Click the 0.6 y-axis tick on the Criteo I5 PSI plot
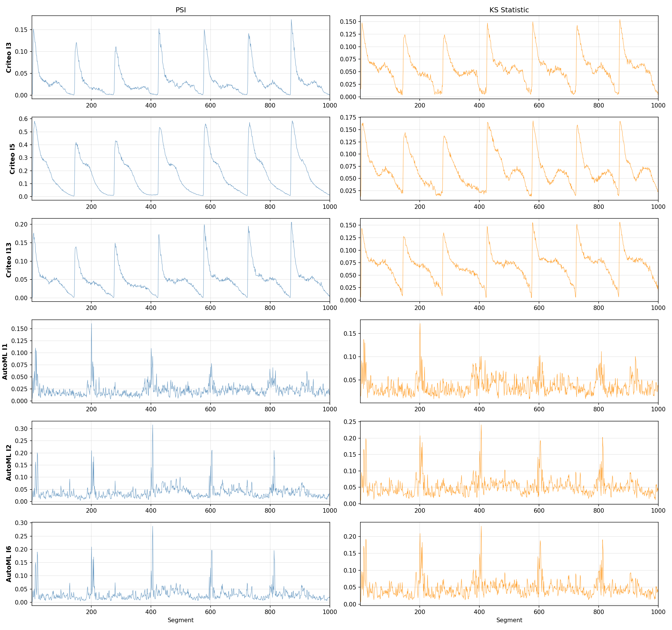The width and height of the screenshot is (672, 630). tap(23, 119)
